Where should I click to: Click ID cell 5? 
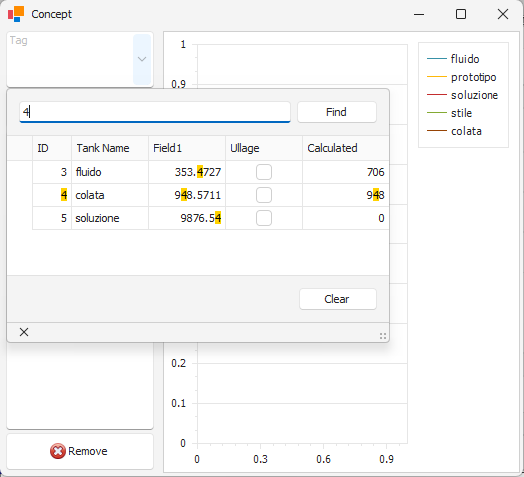(x=52, y=218)
